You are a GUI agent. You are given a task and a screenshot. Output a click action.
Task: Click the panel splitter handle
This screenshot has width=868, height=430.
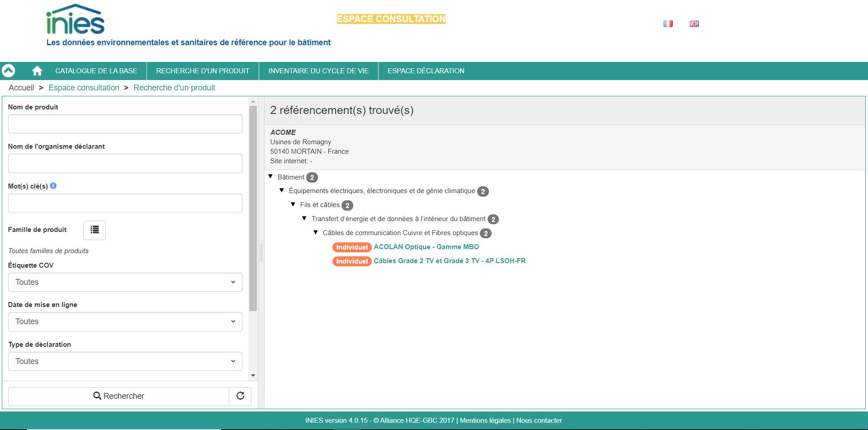(x=261, y=253)
